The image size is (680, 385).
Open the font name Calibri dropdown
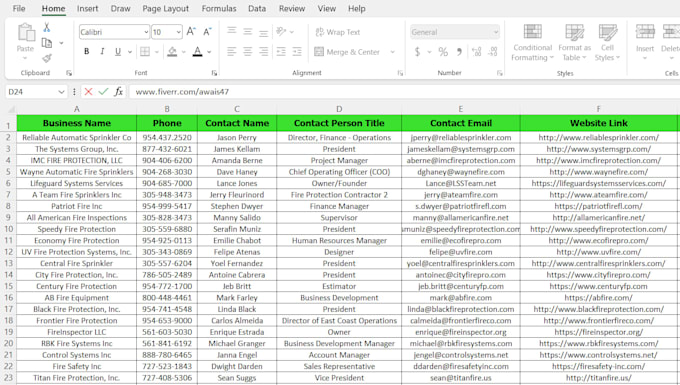pyautogui.click(x=146, y=32)
